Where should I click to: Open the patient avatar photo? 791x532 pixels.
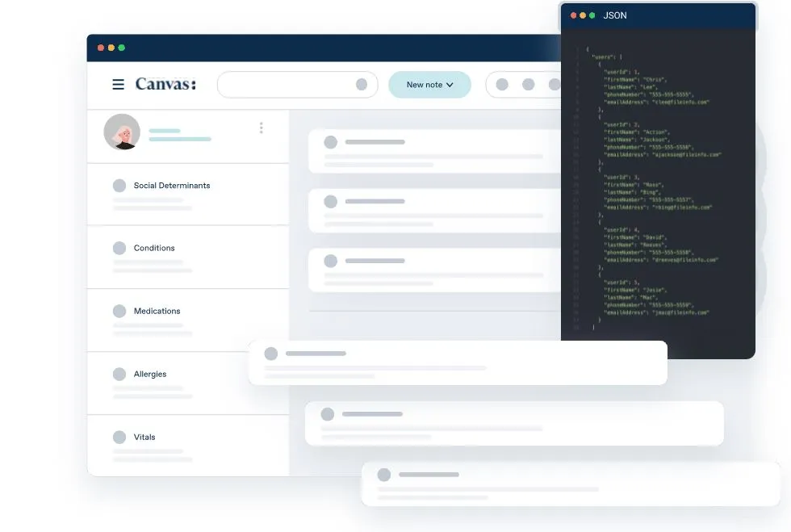coord(122,132)
